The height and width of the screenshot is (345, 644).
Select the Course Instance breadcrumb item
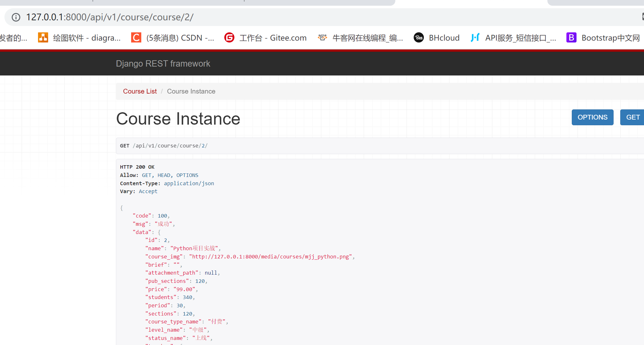(191, 91)
